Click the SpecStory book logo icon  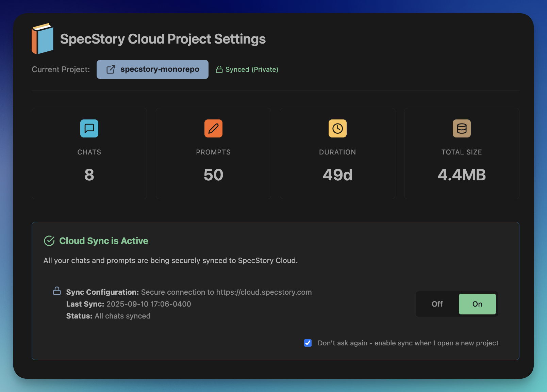[43, 38]
